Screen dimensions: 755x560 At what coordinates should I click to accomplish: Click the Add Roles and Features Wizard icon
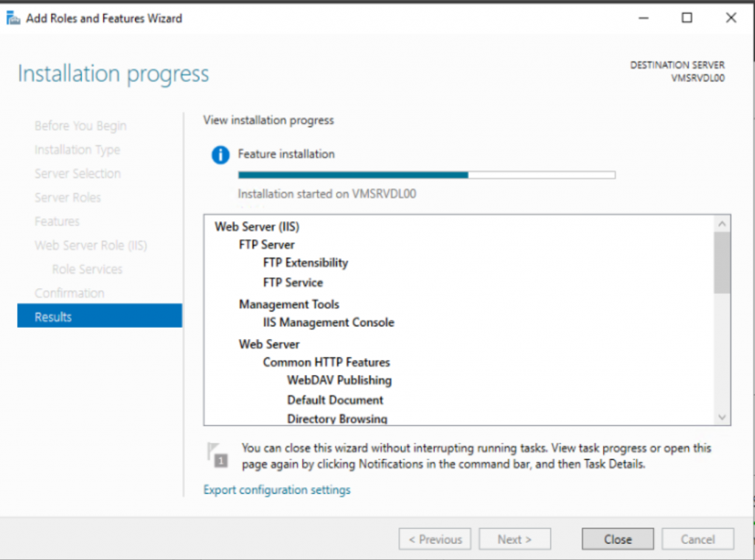pyautogui.click(x=13, y=18)
